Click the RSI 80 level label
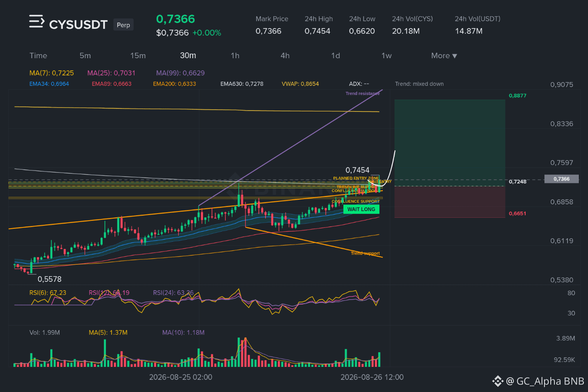Viewport: 588px width, 392px height. (x=571, y=293)
